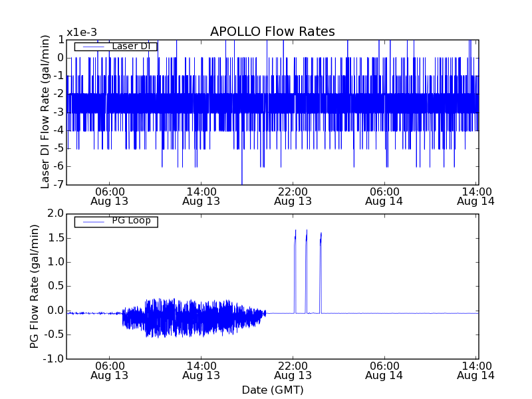Click y-tick '-1.0' on the PG Loop plot
The width and height of the screenshot is (532, 399).
tap(54, 358)
